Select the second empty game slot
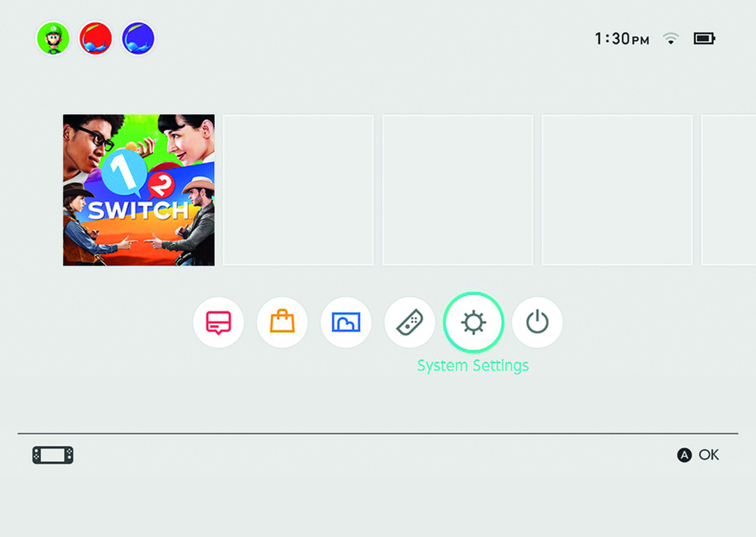 click(458, 190)
